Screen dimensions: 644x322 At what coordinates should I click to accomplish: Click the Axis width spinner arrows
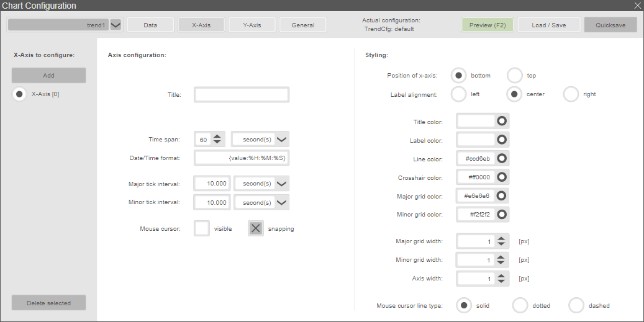point(502,279)
